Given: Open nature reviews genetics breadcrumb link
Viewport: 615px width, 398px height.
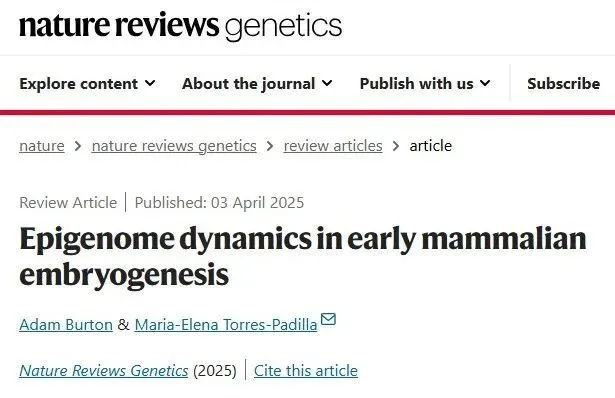Looking at the screenshot, I should (x=174, y=146).
